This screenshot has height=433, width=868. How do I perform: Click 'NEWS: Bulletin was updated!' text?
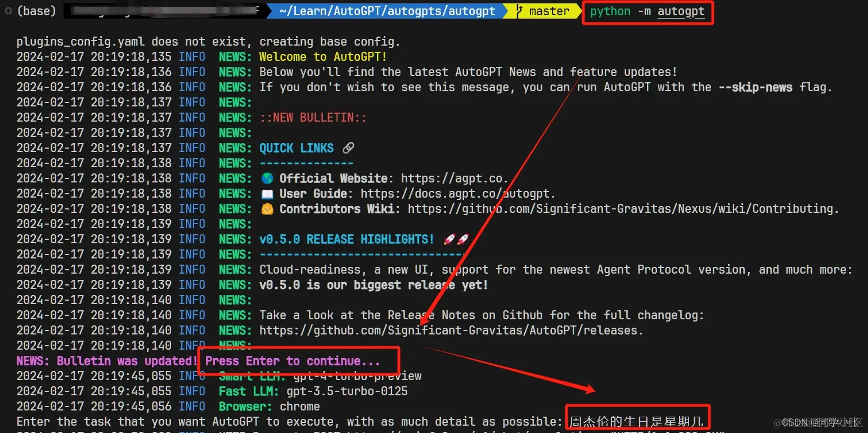107,361
